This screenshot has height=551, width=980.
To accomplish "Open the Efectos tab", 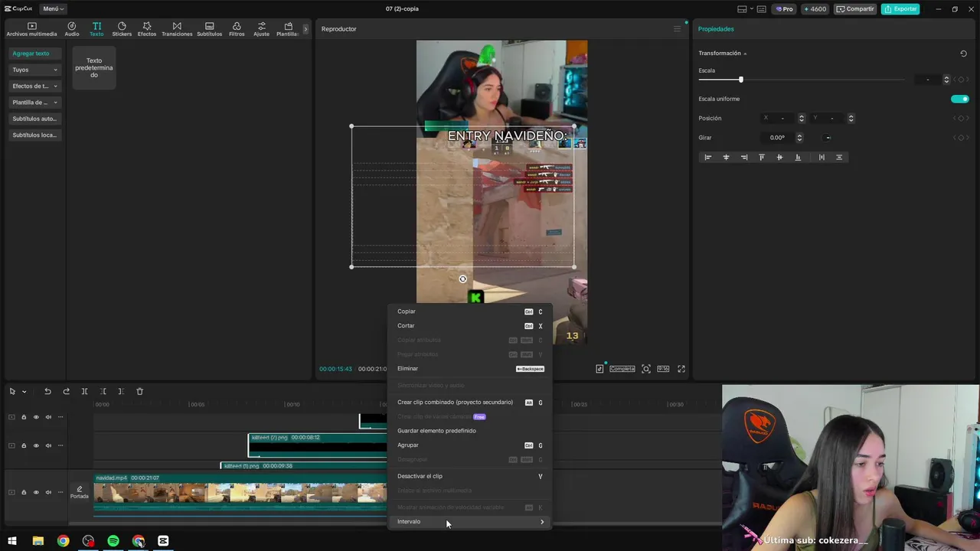I will 147,29.
